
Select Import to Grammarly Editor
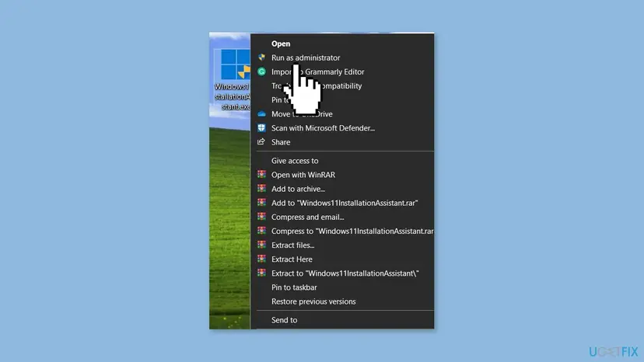click(317, 71)
